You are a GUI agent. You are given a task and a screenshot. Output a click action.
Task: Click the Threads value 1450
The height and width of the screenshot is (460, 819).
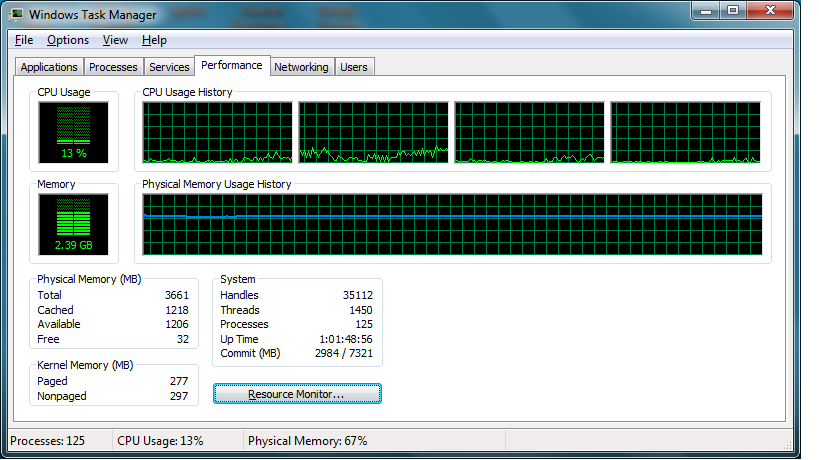[x=361, y=310]
